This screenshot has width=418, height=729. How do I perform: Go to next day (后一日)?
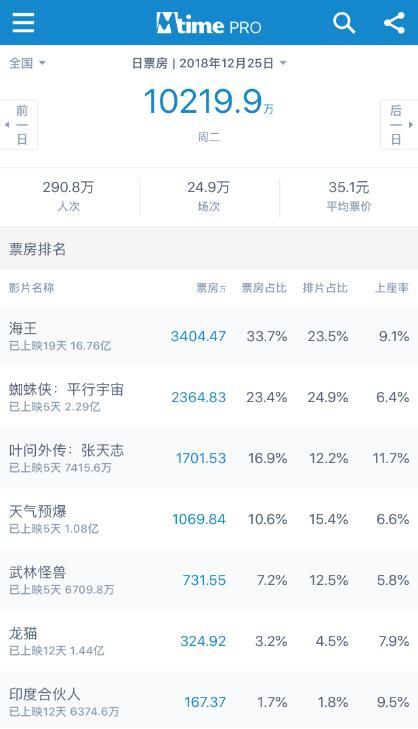pos(399,125)
